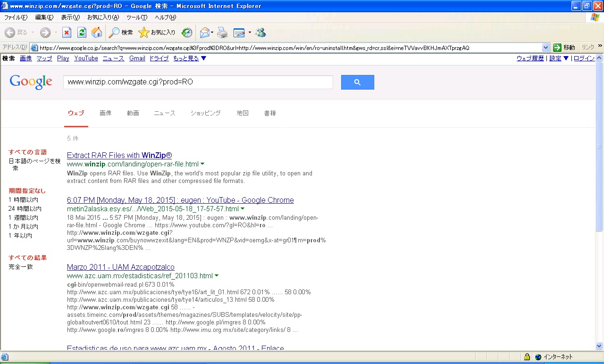Filter results to 24 時間以内
Image resolution: width=604 pixels, height=364 pixels.
(25, 208)
